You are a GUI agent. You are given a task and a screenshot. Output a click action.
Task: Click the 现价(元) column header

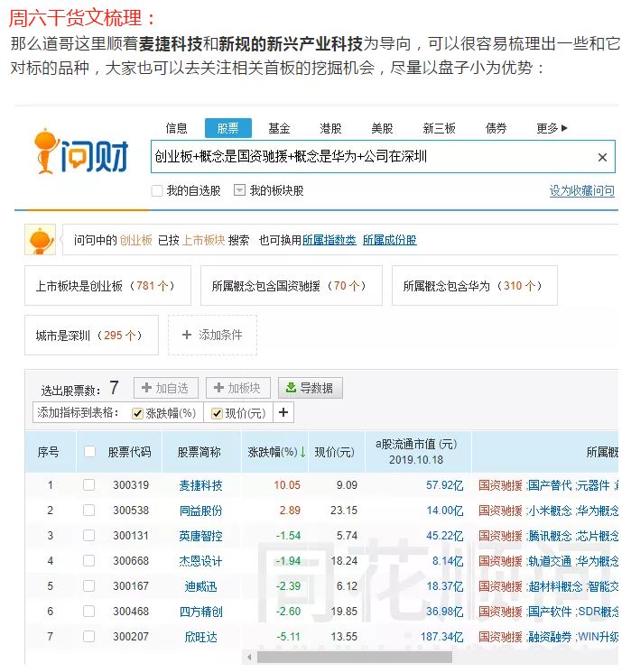[x=335, y=452]
